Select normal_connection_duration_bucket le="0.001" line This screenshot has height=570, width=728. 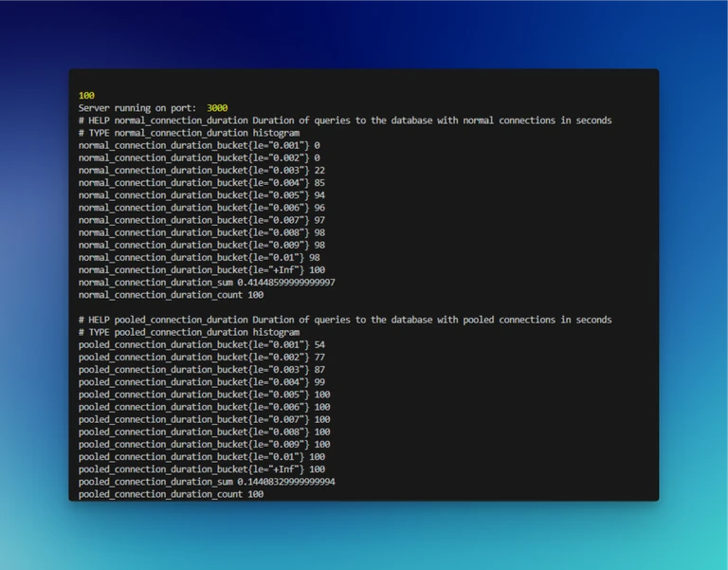[199, 145]
